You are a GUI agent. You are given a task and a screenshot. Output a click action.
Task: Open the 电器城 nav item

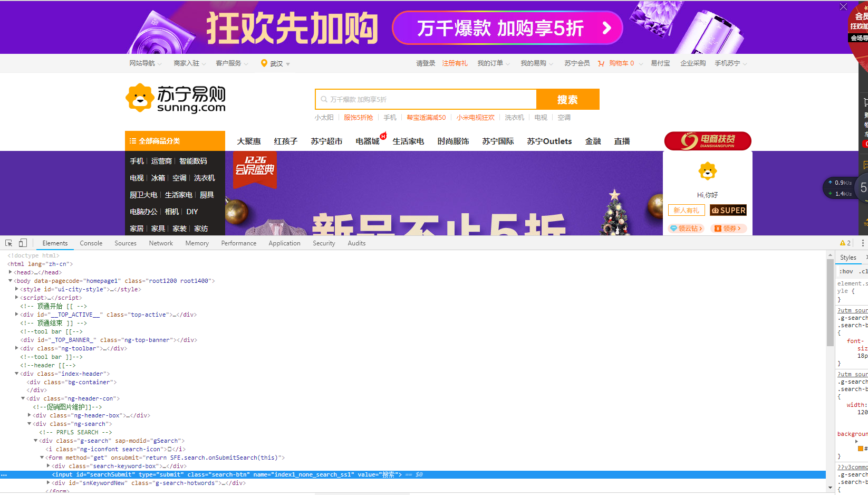point(368,141)
